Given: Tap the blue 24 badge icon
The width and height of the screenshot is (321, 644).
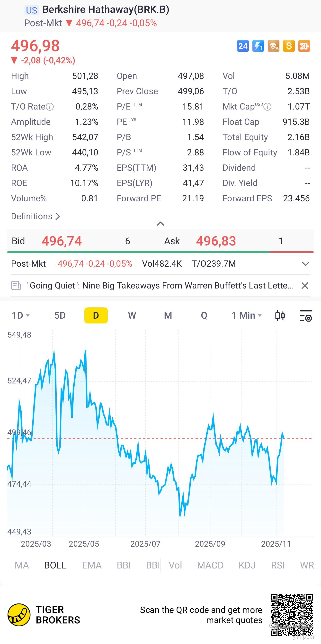Looking at the screenshot, I should click(x=243, y=46).
